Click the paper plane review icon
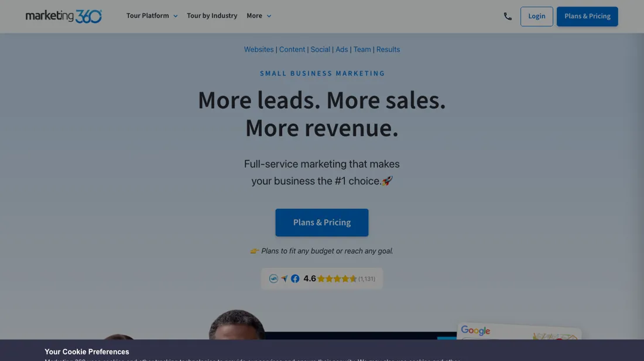Viewport: 644px width, 361px height. [284, 279]
